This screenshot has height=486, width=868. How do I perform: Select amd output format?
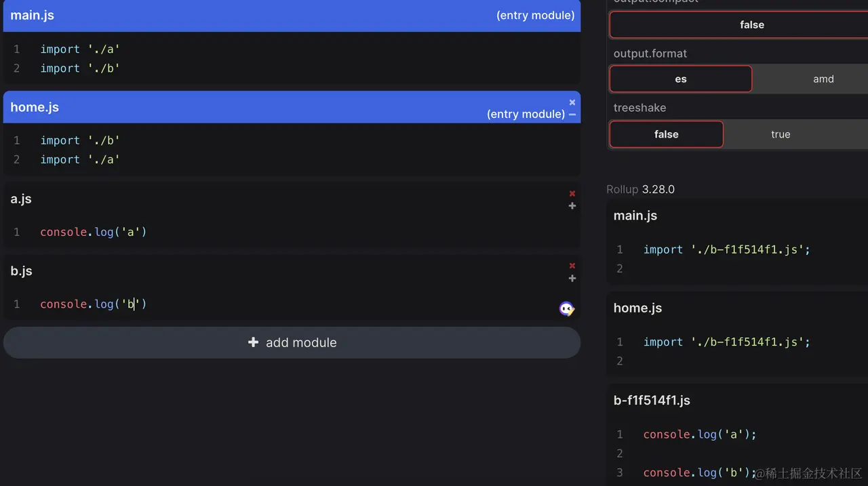(823, 79)
